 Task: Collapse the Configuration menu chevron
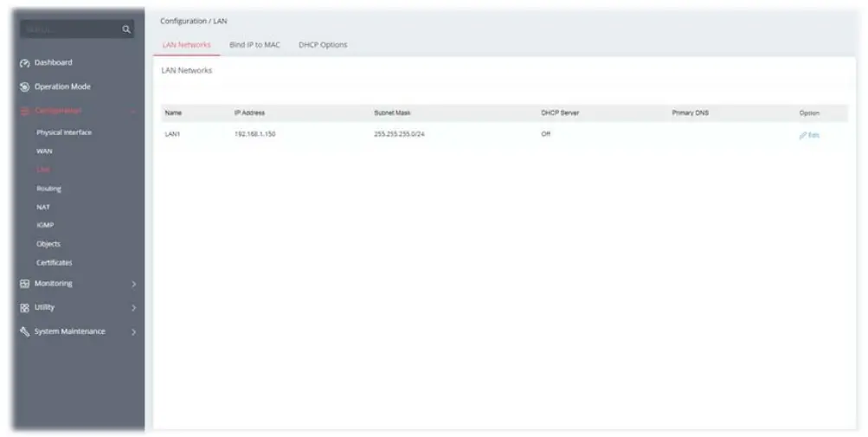click(x=133, y=112)
